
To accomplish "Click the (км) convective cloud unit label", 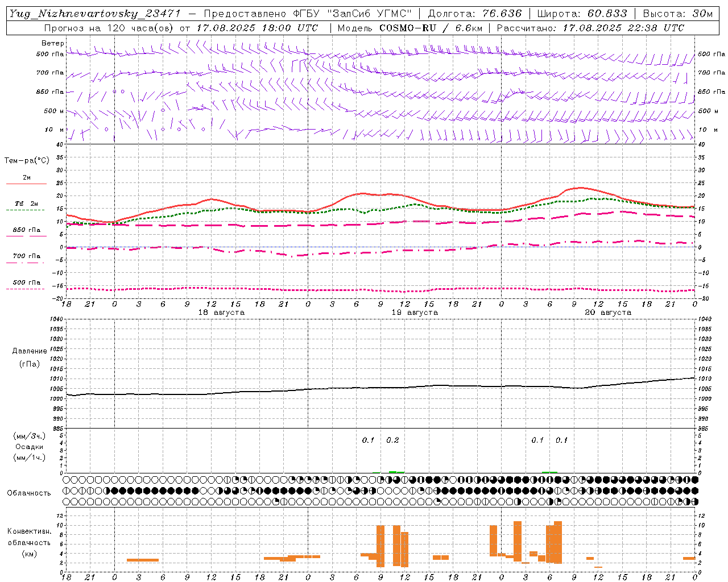I will click(29, 554).
